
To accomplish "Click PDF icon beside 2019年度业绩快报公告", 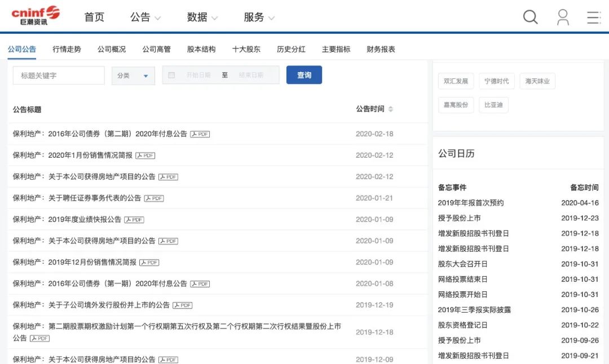I will [134, 220].
